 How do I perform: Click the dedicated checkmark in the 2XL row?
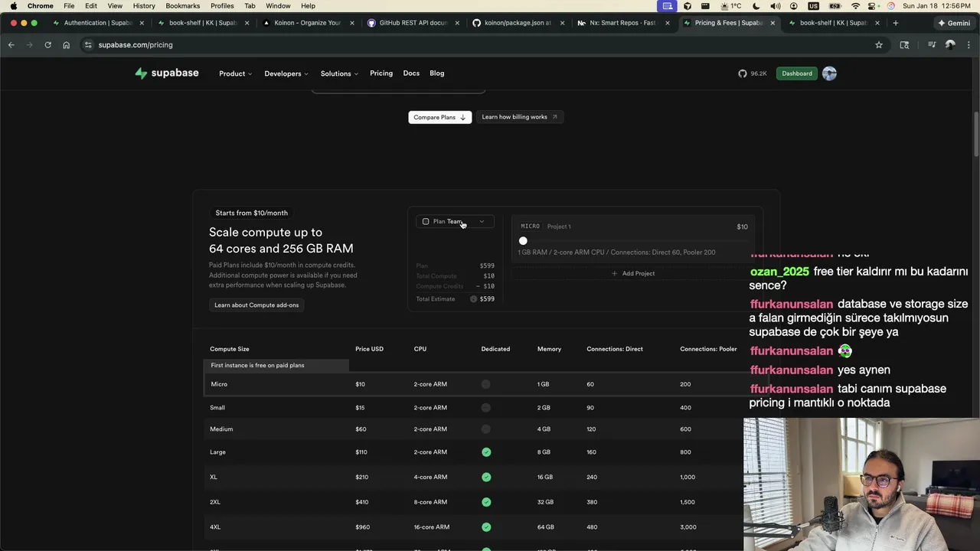(486, 502)
